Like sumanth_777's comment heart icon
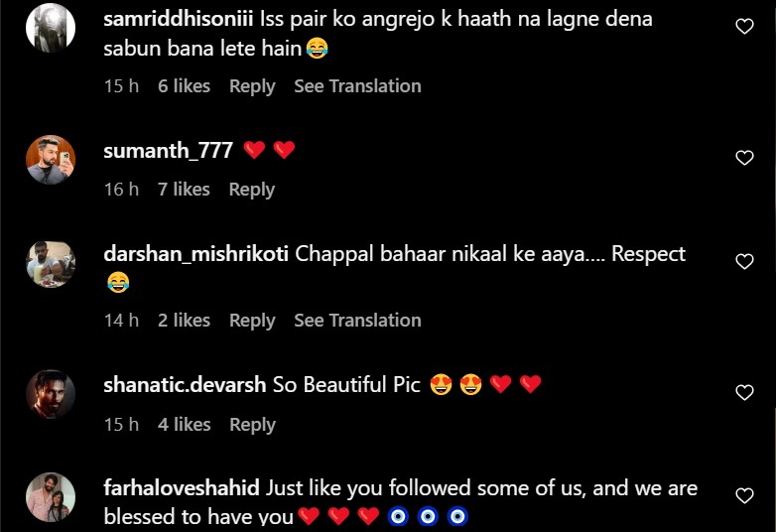This screenshot has height=532, width=776. (x=744, y=158)
